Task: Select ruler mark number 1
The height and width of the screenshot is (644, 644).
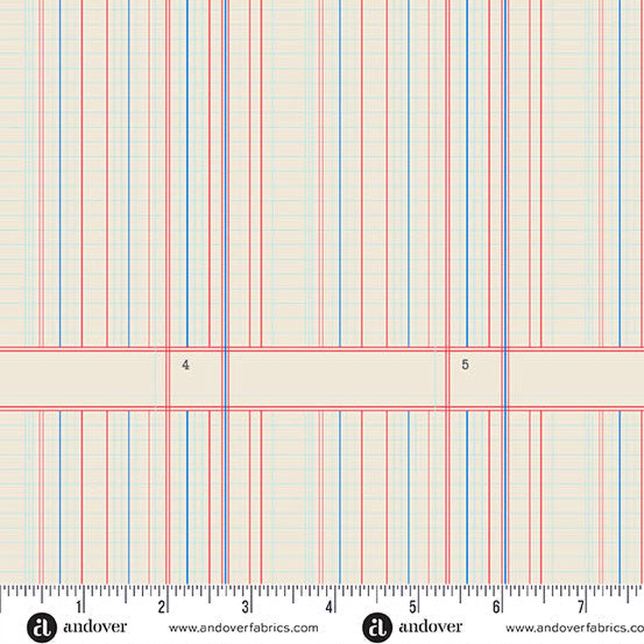Action: point(79,607)
